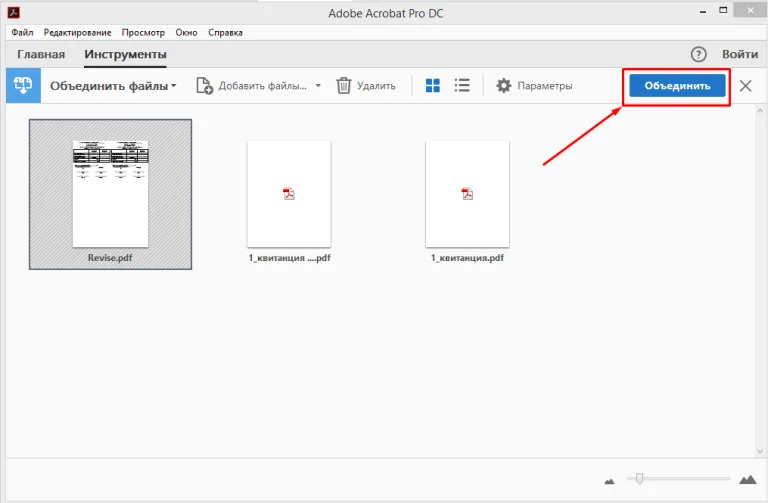Image resolution: width=768 pixels, height=503 pixels.
Task: Click the scrollbar up arrow
Action: coord(760,111)
